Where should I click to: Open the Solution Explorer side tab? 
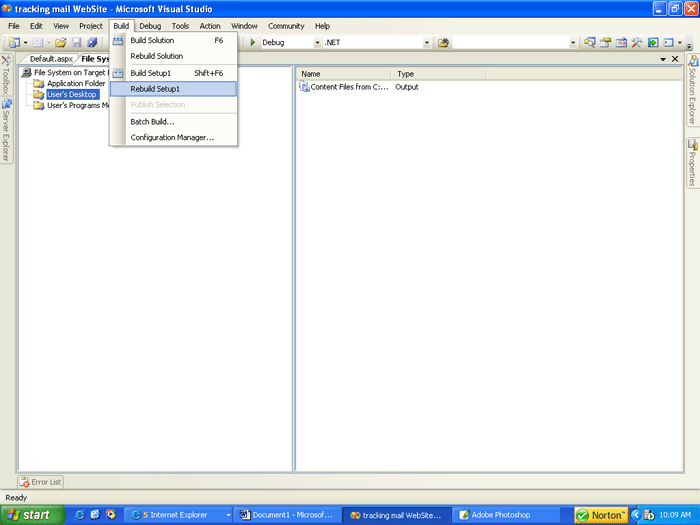click(x=692, y=90)
